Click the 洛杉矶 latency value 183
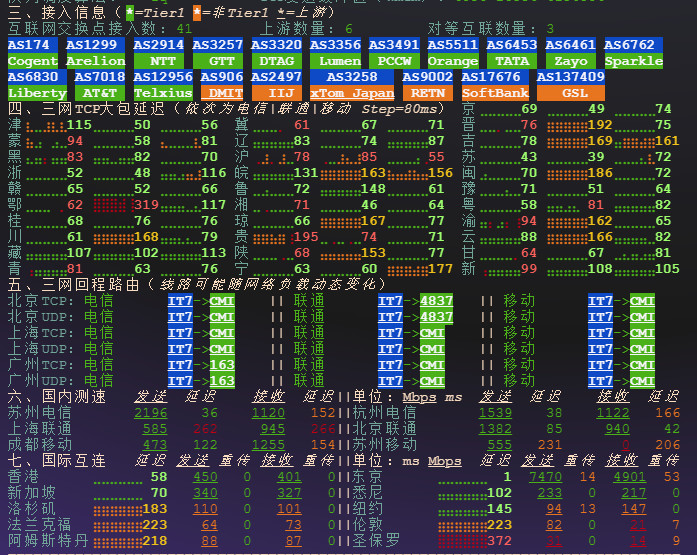The width and height of the screenshot is (697, 555). pyautogui.click(x=155, y=509)
